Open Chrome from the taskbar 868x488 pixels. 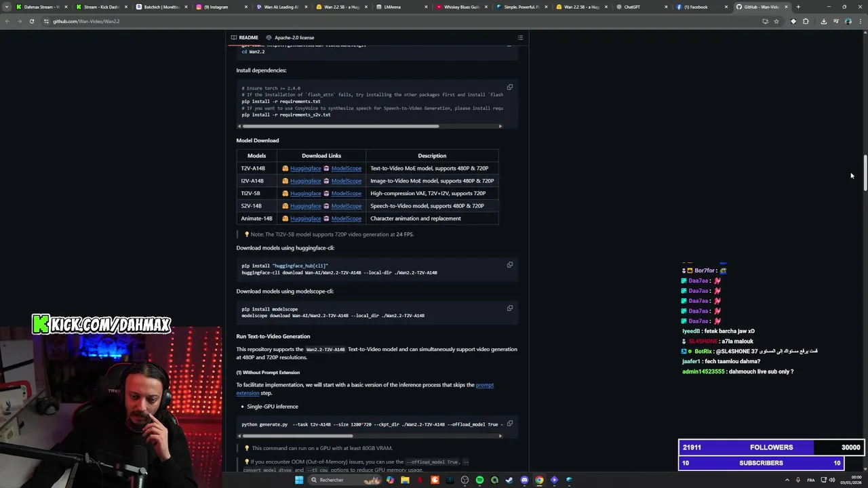pos(539,480)
